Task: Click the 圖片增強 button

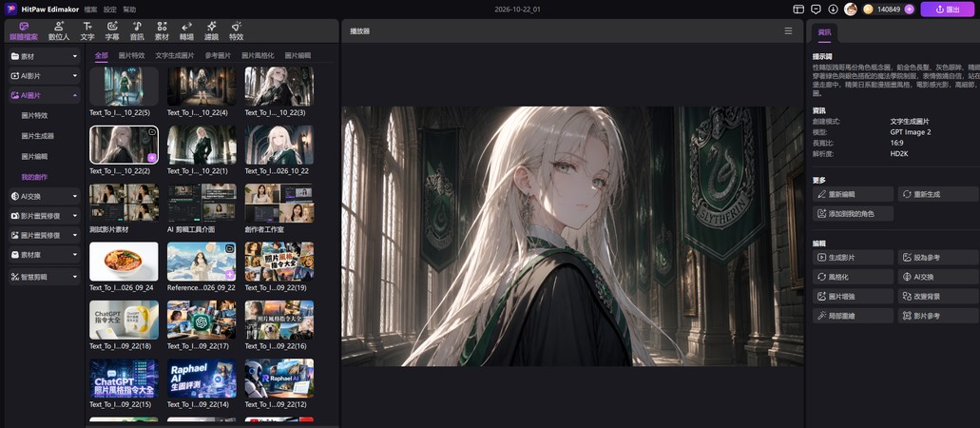Action: (x=854, y=296)
